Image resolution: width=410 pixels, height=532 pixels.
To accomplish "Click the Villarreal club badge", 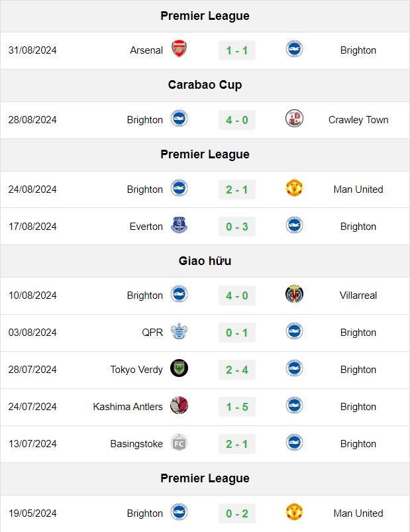I will (x=294, y=294).
